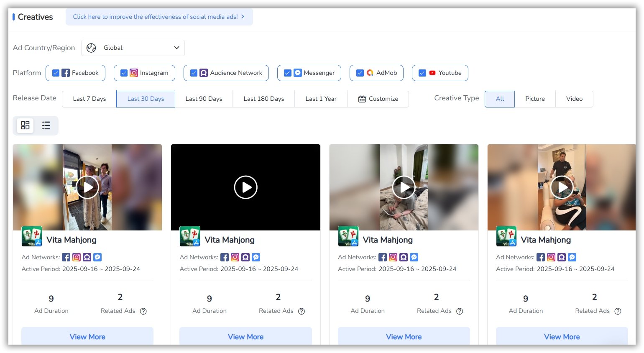Click View More on first card
Viewport: 644px width, 353px height.
[87, 336]
